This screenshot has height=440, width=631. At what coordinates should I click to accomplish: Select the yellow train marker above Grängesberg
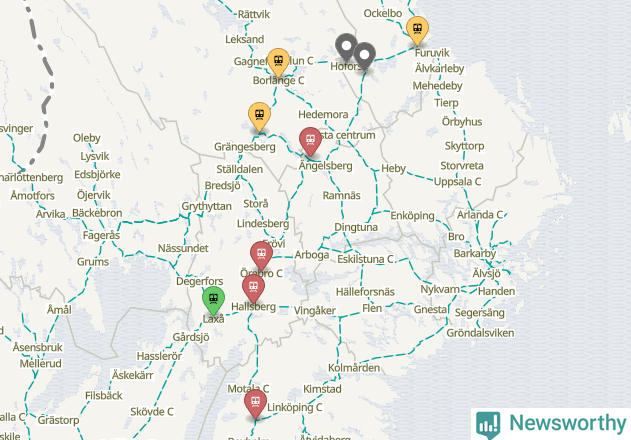point(260,116)
